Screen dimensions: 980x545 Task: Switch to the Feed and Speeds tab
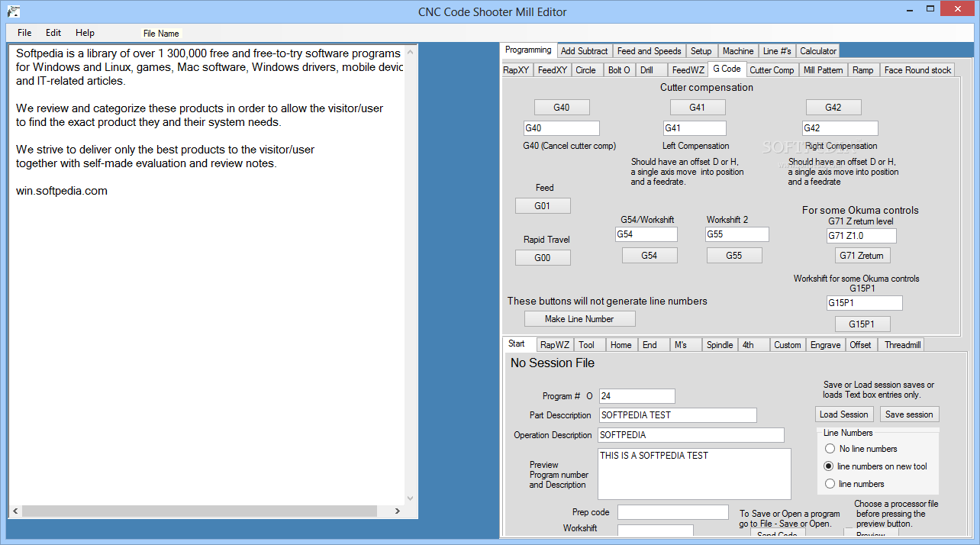(649, 51)
